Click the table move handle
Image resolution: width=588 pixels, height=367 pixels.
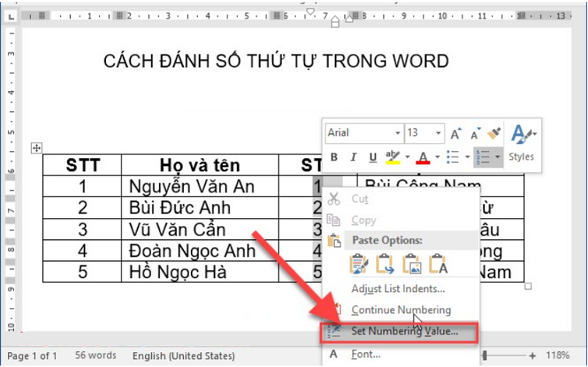click(36, 148)
